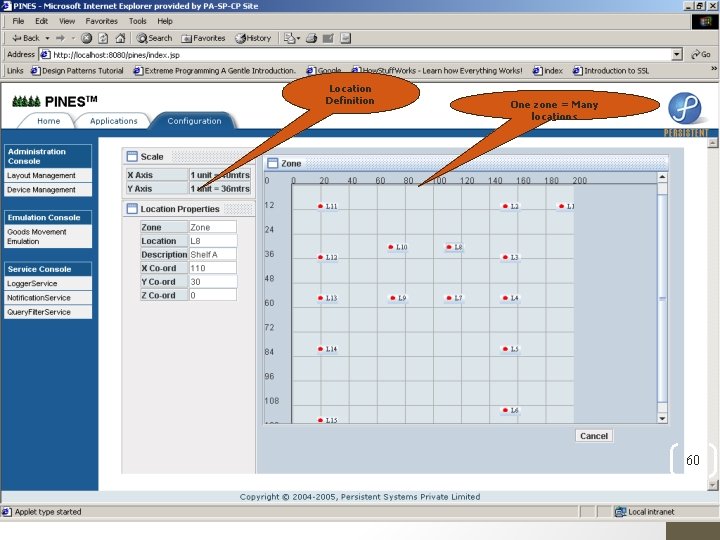Select the Configuration tab

pyautogui.click(x=194, y=121)
